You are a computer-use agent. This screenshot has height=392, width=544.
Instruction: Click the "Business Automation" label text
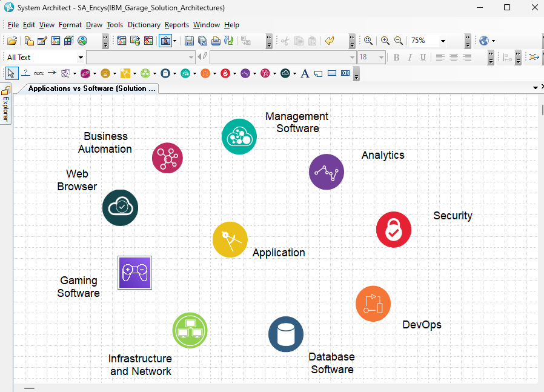coord(105,142)
